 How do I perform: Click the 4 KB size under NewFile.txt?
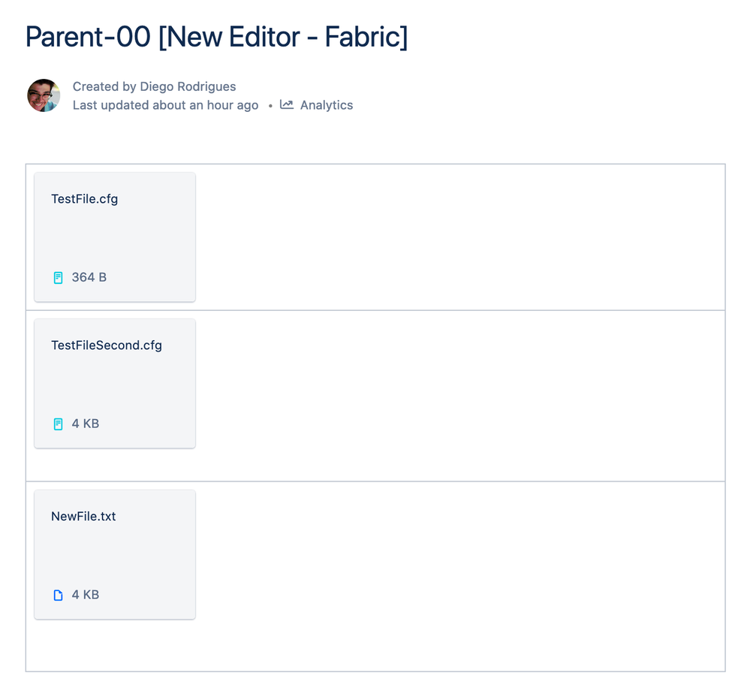pyautogui.click(x=86, y=595)
